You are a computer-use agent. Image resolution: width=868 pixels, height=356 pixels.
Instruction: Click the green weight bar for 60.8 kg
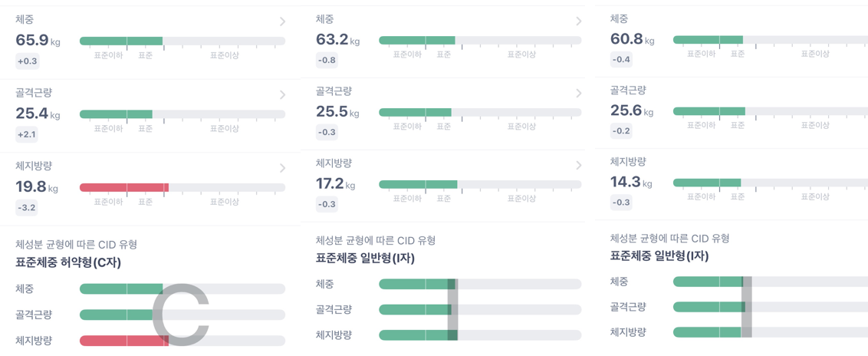click(708, 40)
